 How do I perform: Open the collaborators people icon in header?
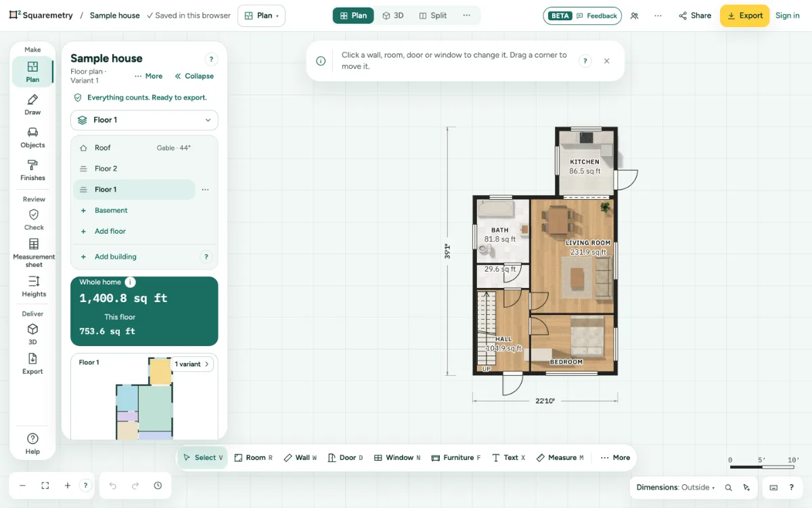634,16
